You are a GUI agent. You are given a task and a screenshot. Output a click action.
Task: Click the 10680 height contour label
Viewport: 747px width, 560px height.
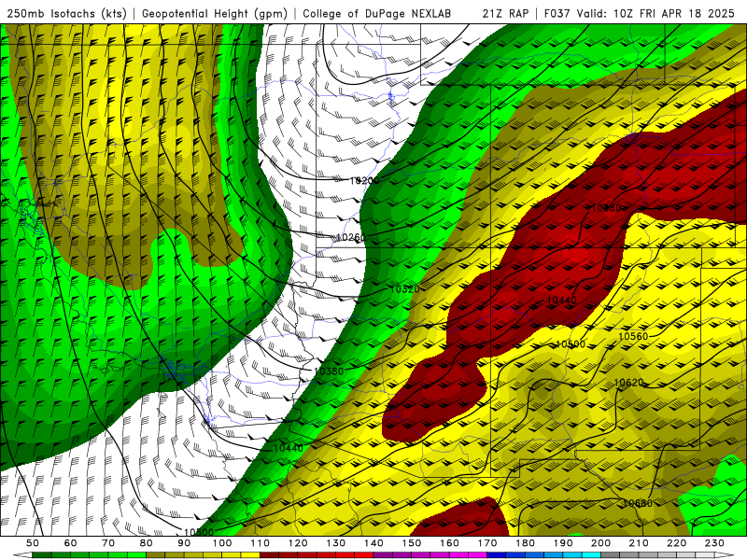click(x=638, y=503)
